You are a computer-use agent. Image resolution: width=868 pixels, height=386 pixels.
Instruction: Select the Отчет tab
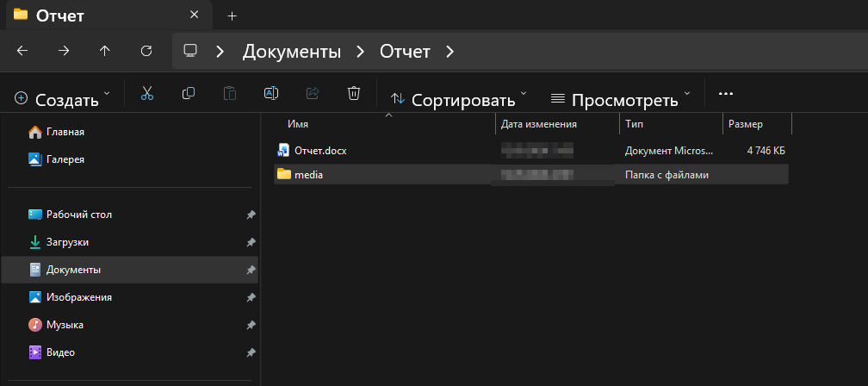coord(109,15)
